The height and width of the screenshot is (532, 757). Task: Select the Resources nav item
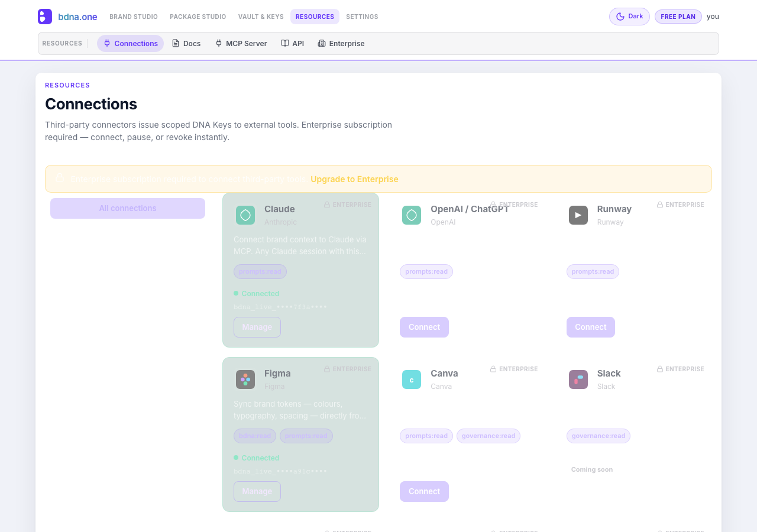click(x=315, y=17)
